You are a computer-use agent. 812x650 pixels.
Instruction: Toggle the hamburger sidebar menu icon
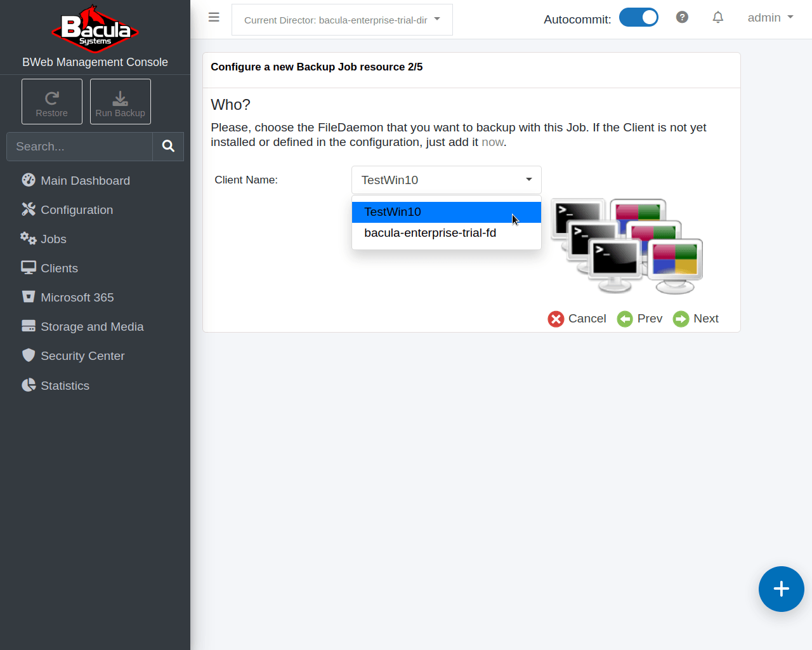214,17
